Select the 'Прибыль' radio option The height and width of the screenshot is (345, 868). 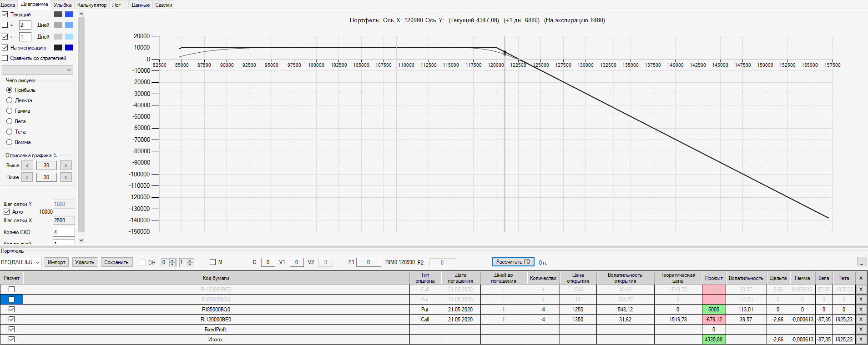tap(9, 90)
